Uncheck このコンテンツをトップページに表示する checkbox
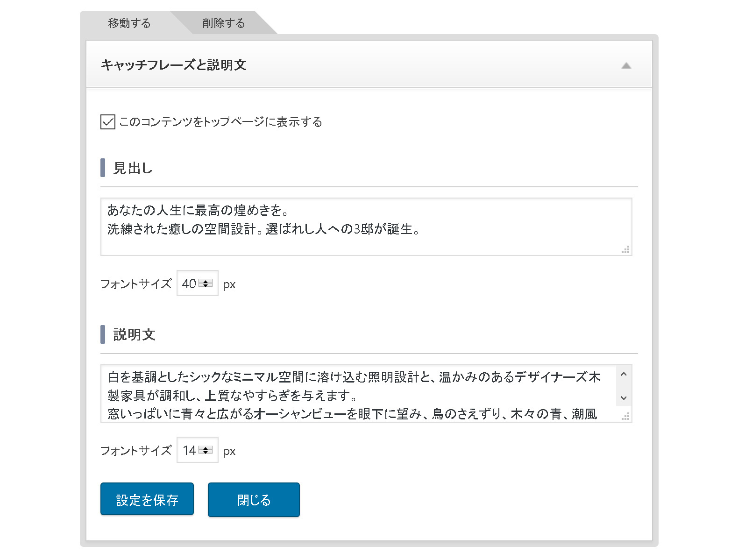Screen dimensions: 738x560 tap(108, 122)
